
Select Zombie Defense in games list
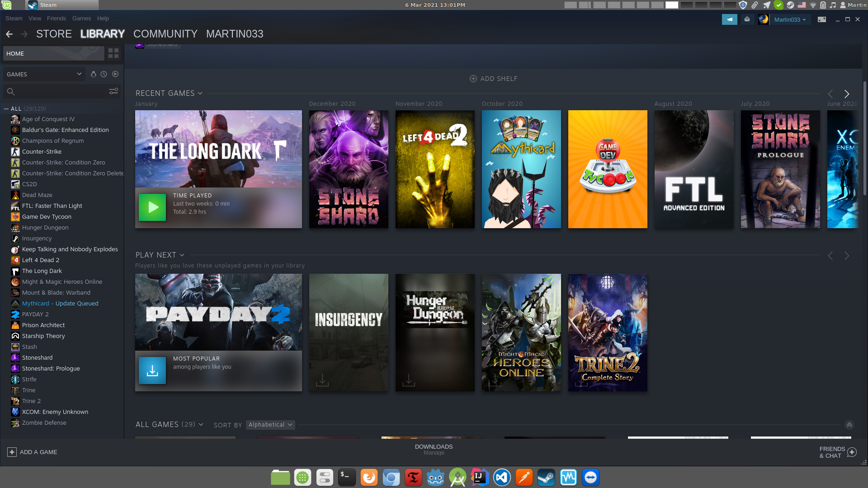pyautogui.click(x=44, y=423)
